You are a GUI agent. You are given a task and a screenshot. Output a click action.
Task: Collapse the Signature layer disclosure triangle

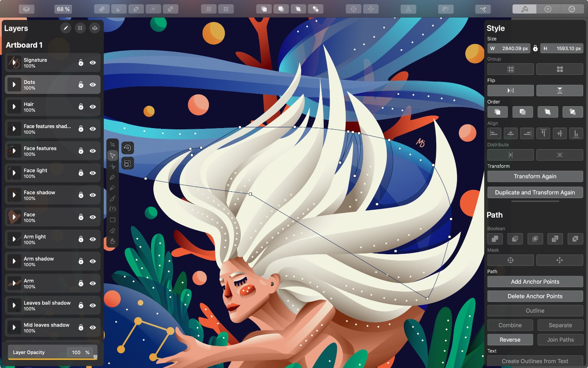(x=14, y=62)
